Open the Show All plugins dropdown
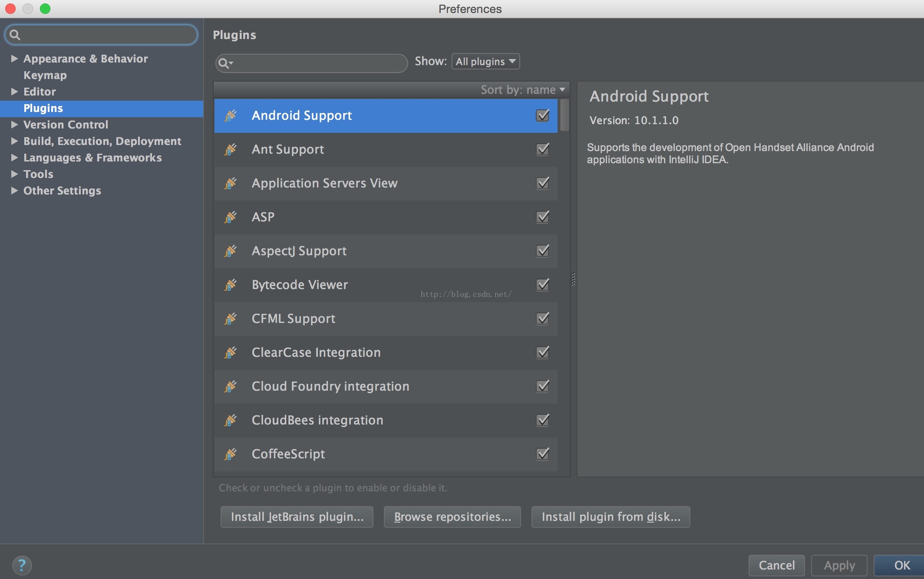The width and height of the screenshot is (924, 579). pyautogui.click(x=485, y=62)
